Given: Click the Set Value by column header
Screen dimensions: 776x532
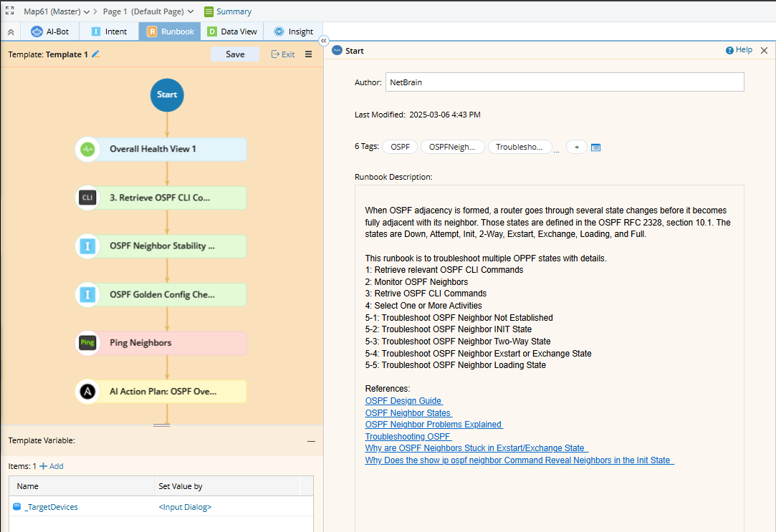Looking at the screenshot, I should [226, 486].
